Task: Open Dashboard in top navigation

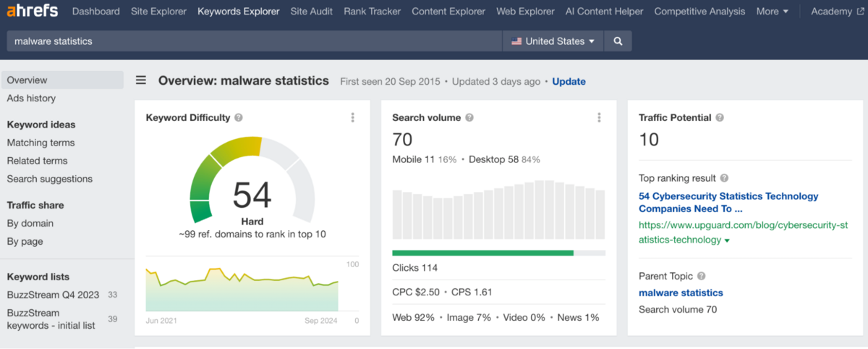Action: coord(96,12)
